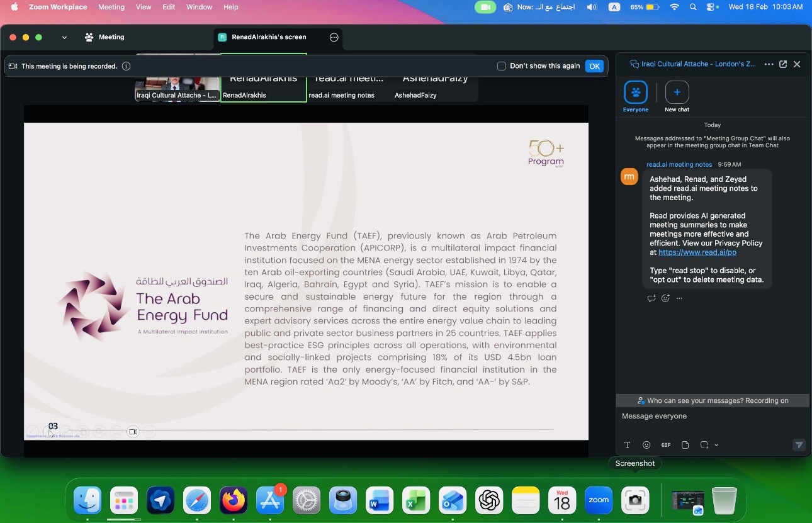This screenshot has height=523, width=812.
Task: Click the screen capture icon in chat
Action: [x=704, y=445]
